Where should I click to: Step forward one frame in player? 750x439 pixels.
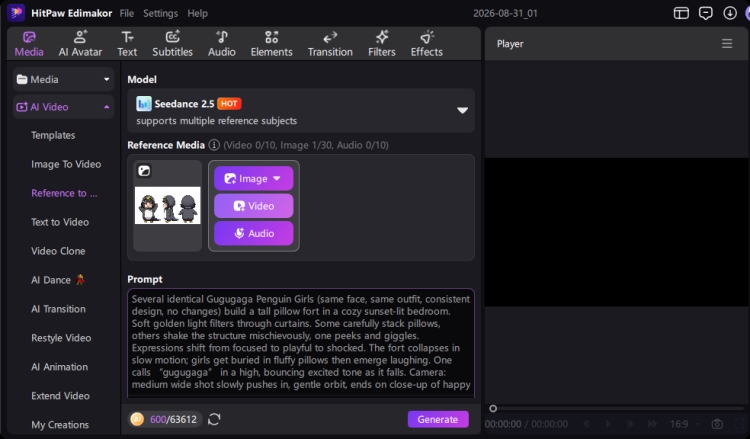pyautogui.click(x=630, y=424)
